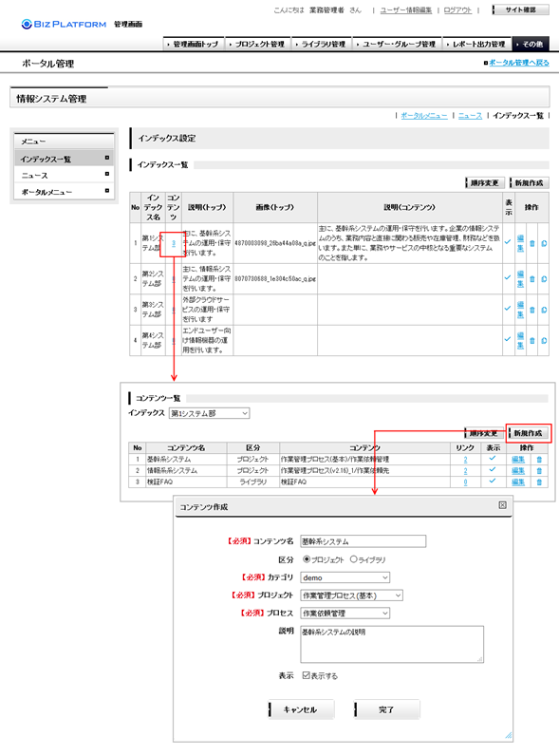Click the 編集 link for 第4システム部

[x=520, y=340]
